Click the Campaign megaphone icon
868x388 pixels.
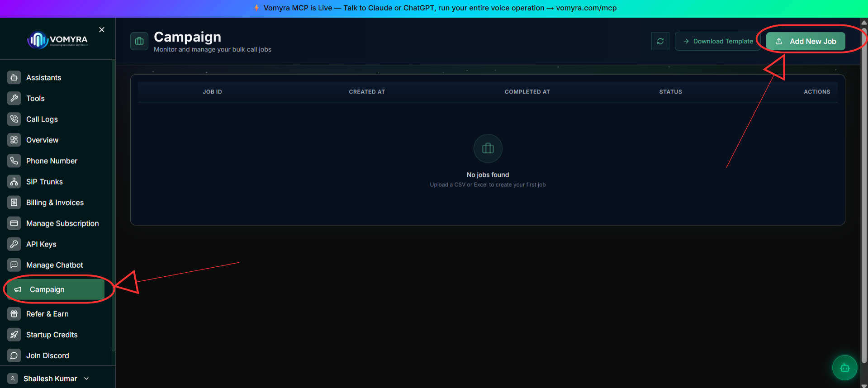[x=18, y=289]
